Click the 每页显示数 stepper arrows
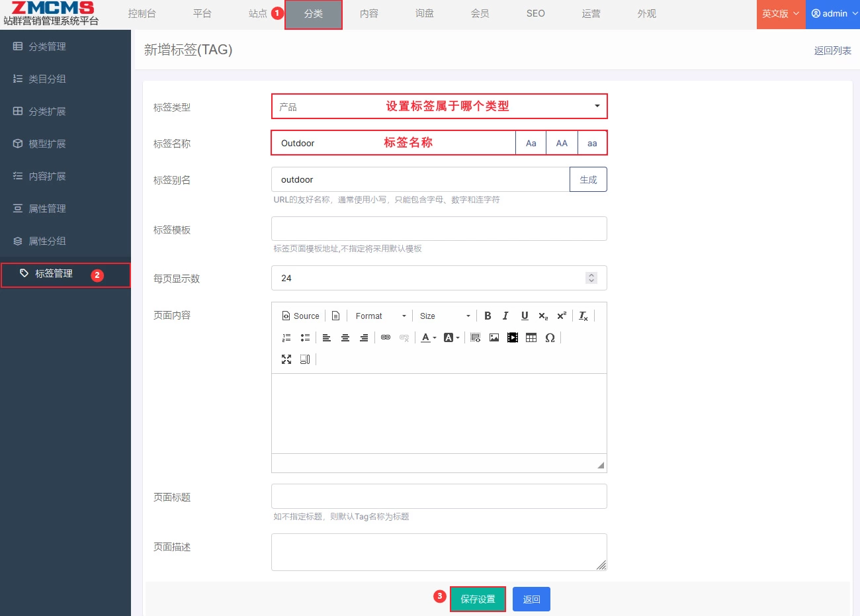This screenshot has height=616, width=860. pyautogui.click(x=591, y=279)
